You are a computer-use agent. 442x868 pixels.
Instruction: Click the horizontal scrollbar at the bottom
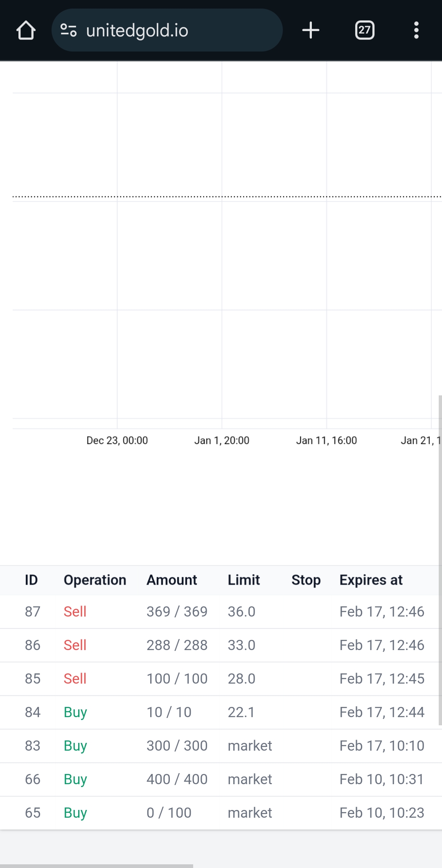click(96, 866)
